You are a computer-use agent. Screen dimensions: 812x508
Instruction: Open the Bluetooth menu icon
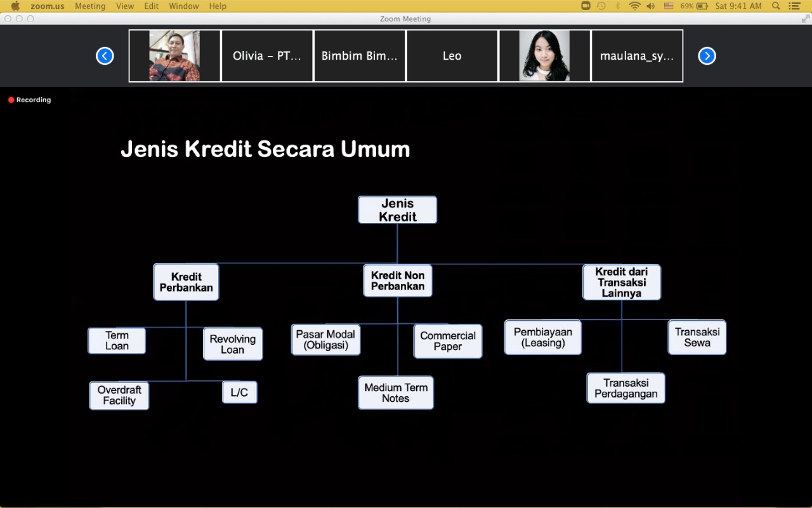[x=618, y=6]
